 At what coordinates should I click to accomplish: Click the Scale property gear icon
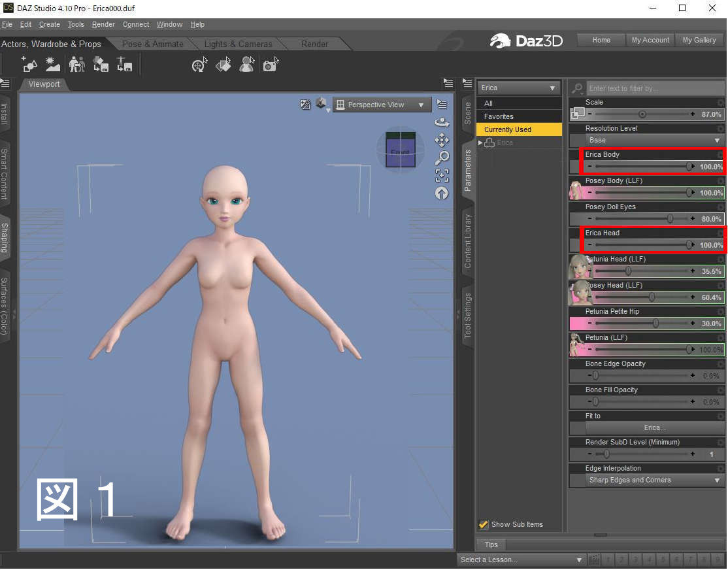(x=720, y=103)
